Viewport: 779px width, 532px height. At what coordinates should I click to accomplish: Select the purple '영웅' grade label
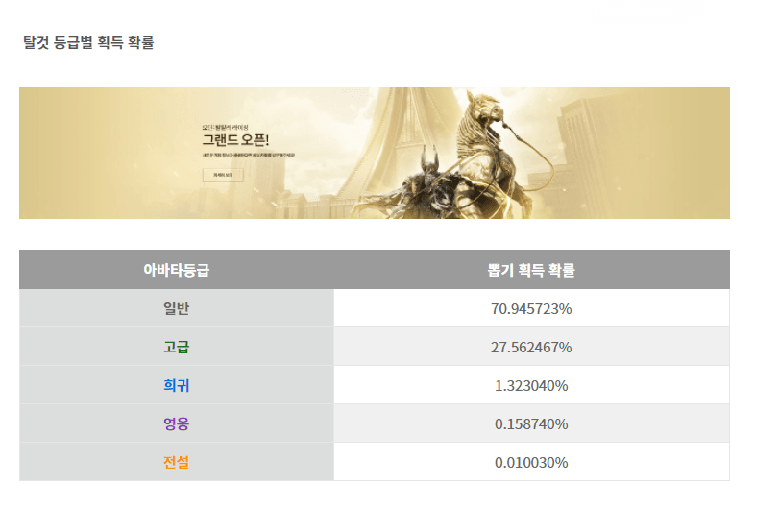pos(177,423)
